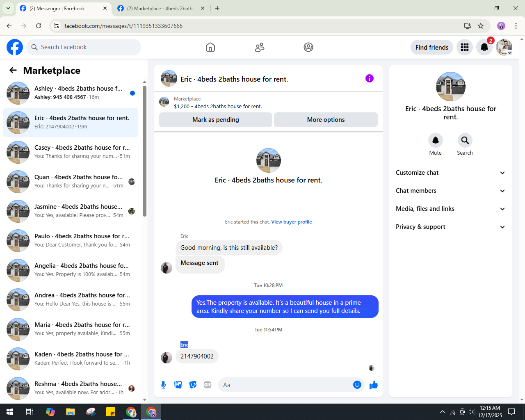Click the back arrow beside Marketplace
This screenshot has height=420, width=525.
coord(13,70)
